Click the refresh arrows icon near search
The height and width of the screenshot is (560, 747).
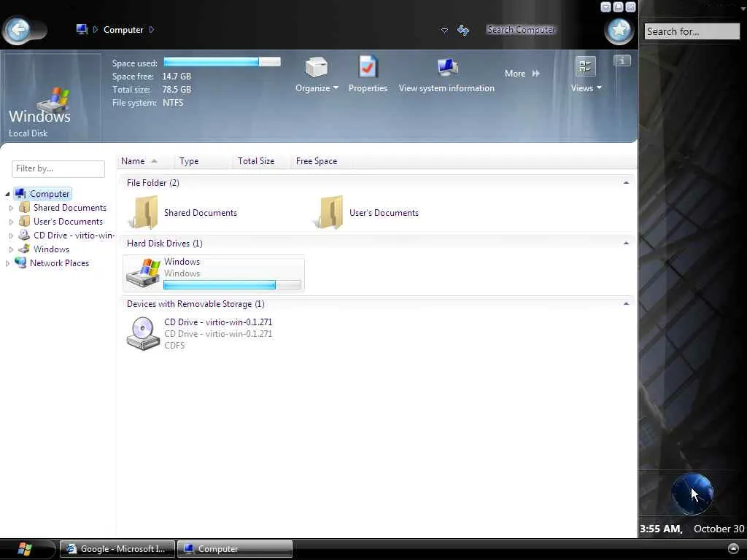pyautogui.click(x=463, y=31)
